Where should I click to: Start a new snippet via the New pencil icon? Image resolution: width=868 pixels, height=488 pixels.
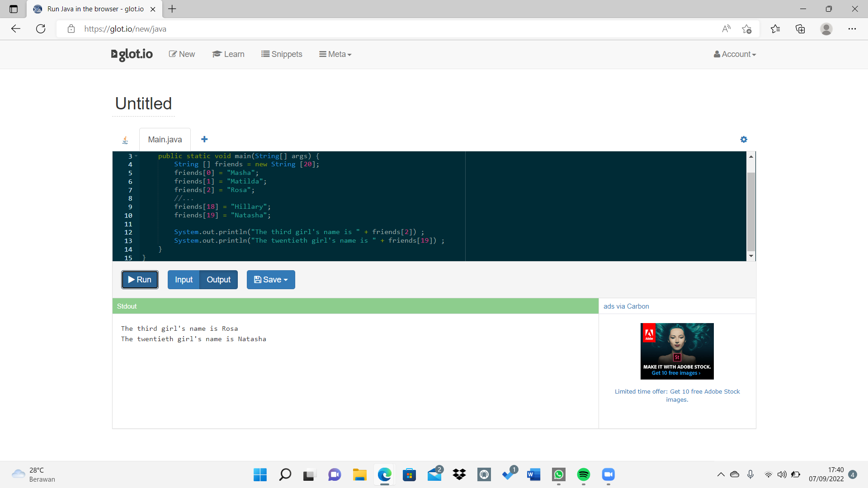coord(182,54)
